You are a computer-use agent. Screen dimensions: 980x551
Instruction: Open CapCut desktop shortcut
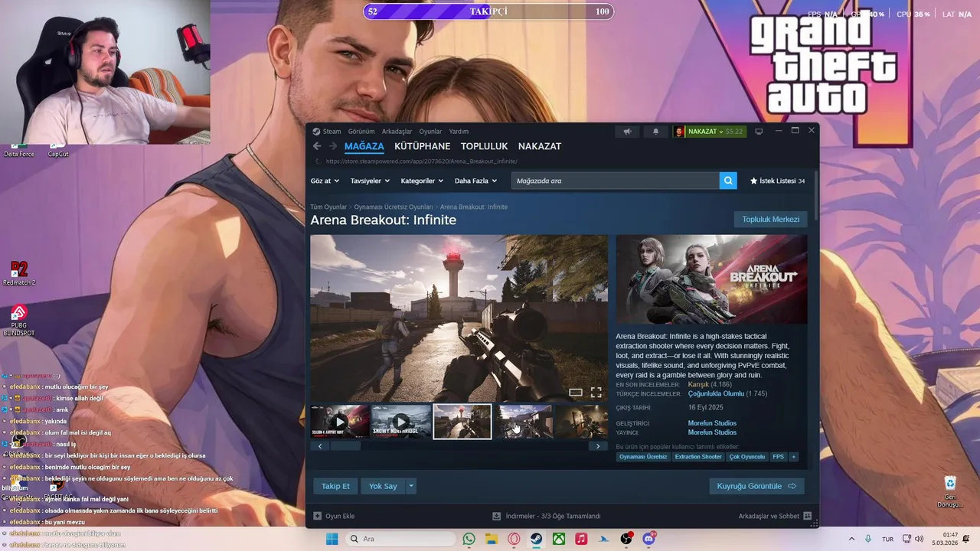tap(58, 150)
